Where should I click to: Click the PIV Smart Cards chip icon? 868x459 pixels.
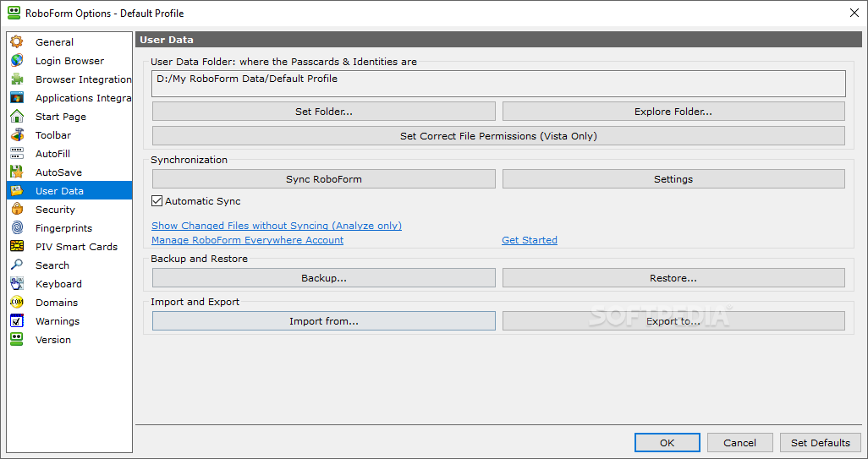click(x=17, y=247)
